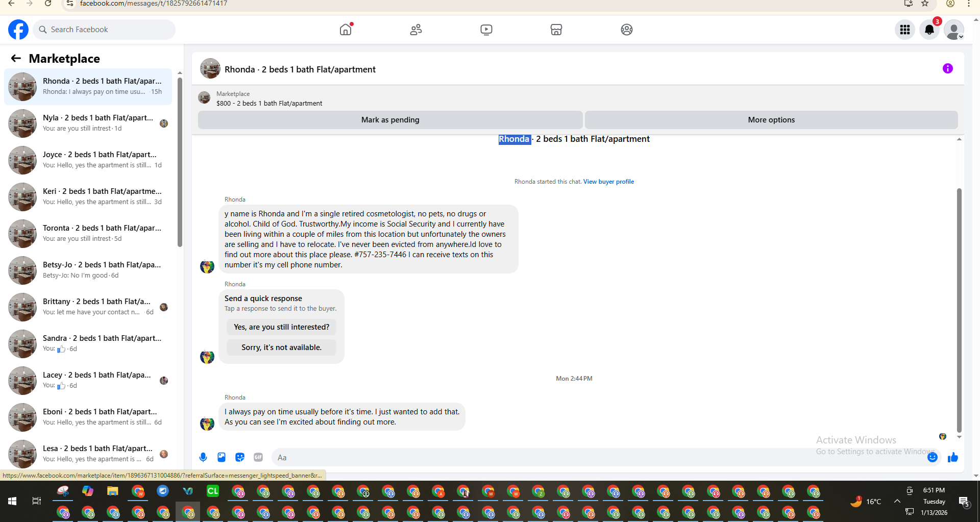
Task: Send 'Sorry, it's not available.' response
Action: [282, 347]
